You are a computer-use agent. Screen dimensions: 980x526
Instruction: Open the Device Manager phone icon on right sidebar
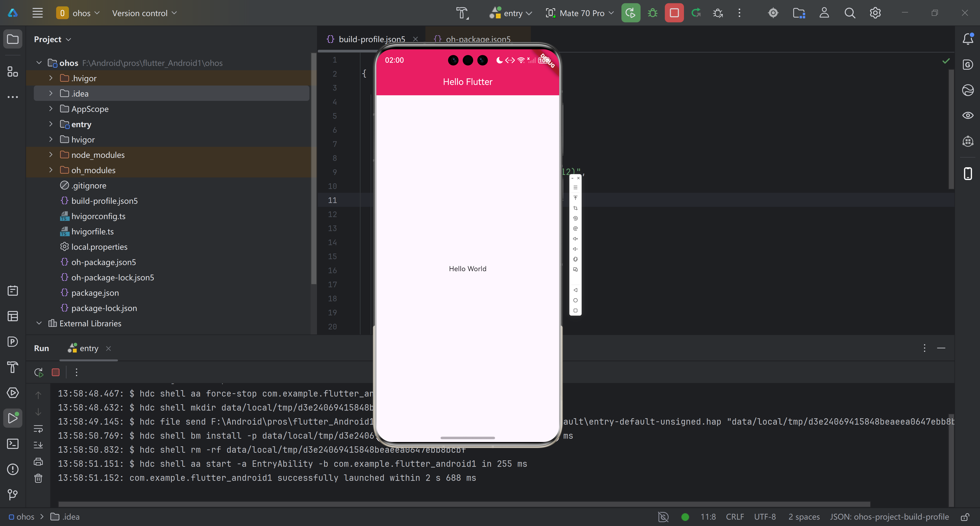pos(967,174)
